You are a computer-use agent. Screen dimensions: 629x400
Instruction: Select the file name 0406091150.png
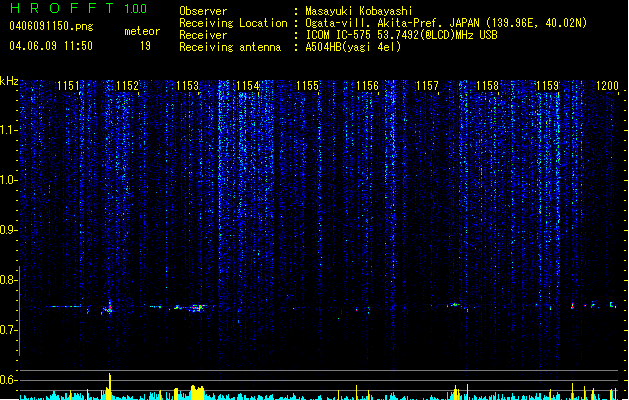[x=51, y=26]
